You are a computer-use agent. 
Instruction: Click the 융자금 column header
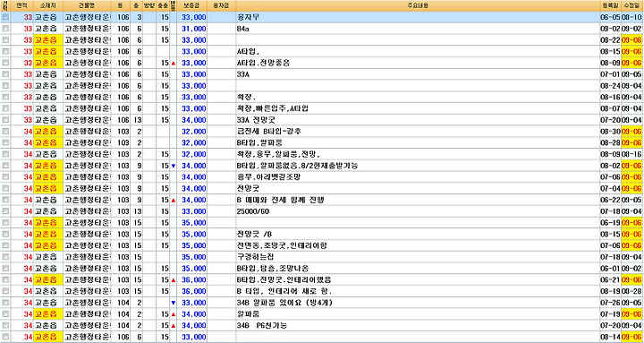222,5
